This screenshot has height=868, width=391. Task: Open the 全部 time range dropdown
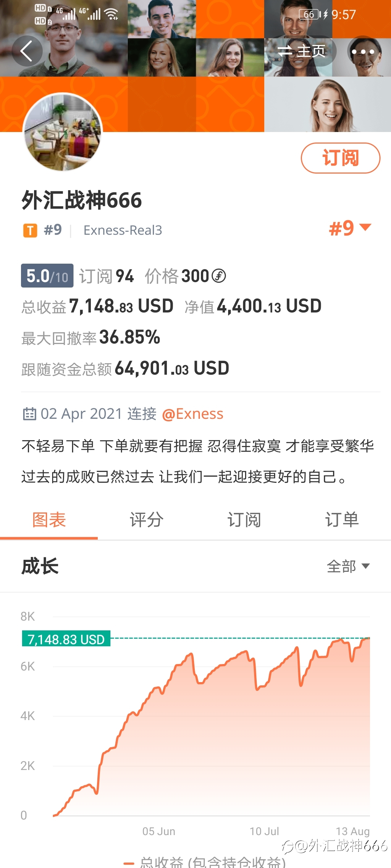(x=348, y=566)
